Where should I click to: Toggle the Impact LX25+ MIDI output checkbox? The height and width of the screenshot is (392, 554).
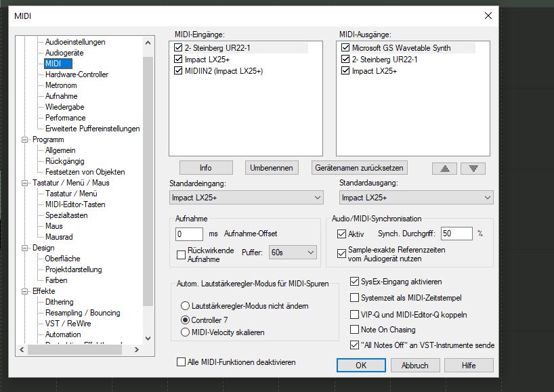(x=345, y=71)
